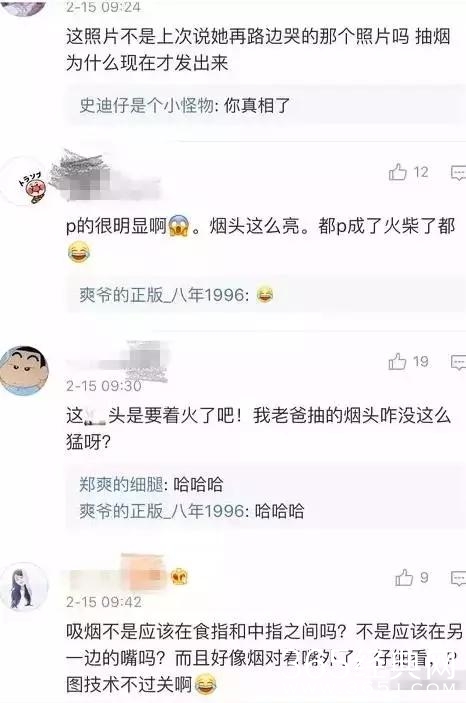
Task: Like the comment with 9 likes
Action: coord(404,578)
